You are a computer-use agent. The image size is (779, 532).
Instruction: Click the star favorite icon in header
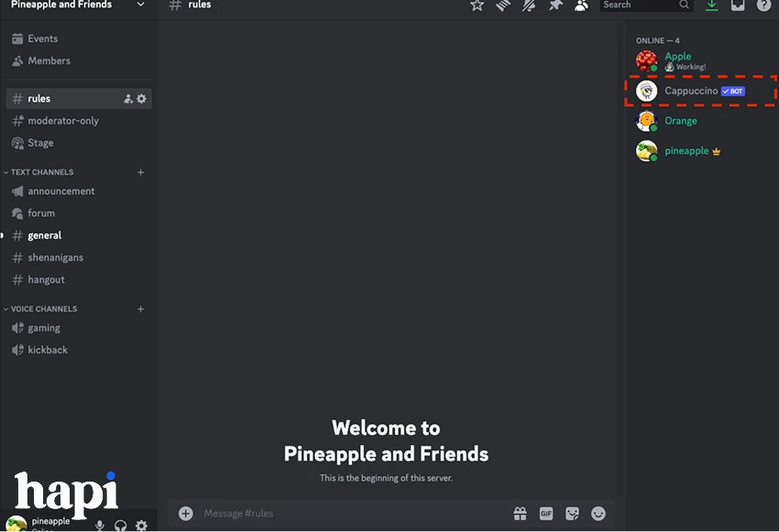click(477, 5)
